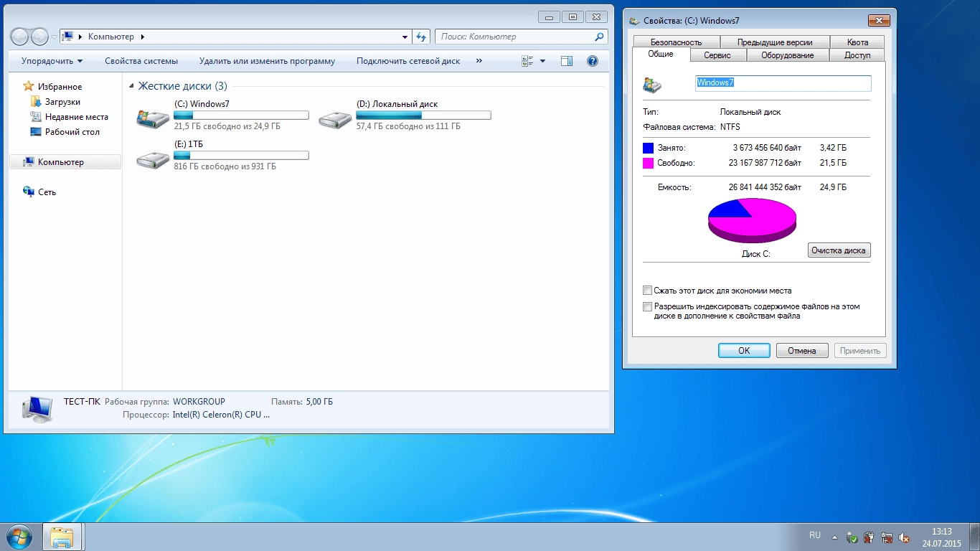
Task: Click the Сеть network icon
Action: coord(29,192)
